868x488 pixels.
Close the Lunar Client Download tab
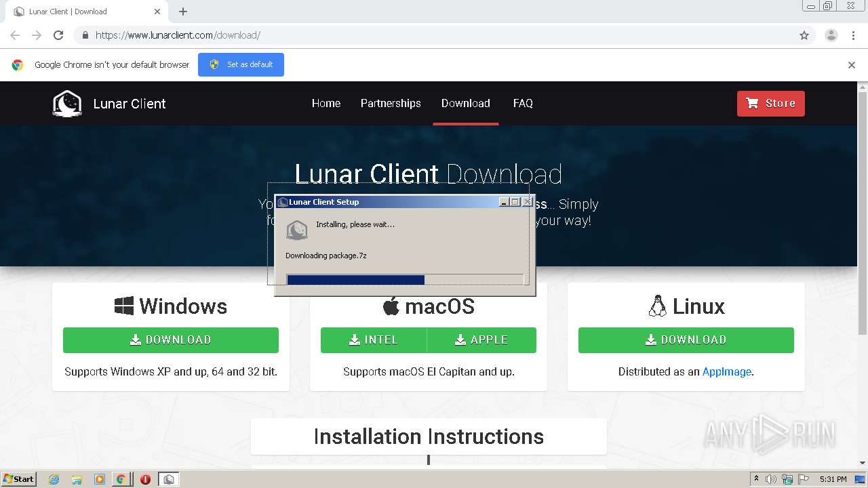157,12
